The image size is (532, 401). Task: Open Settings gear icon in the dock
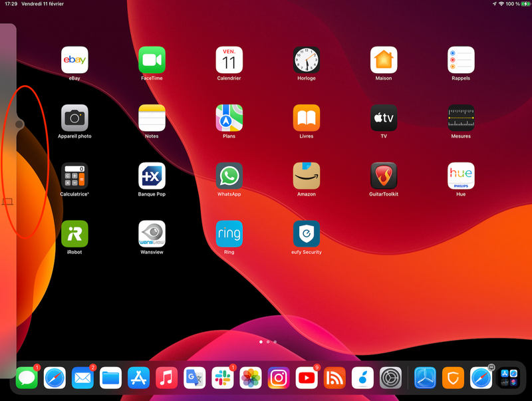pos(390,378)
